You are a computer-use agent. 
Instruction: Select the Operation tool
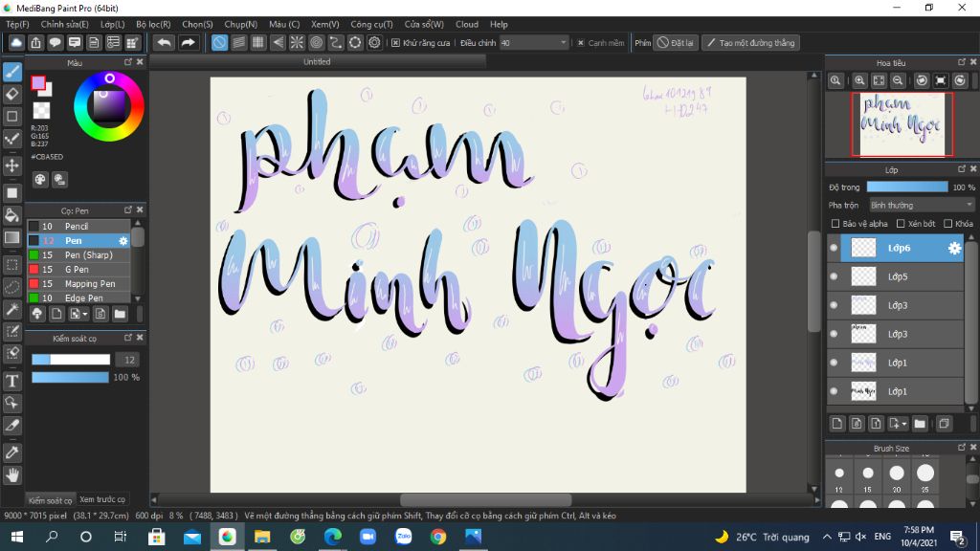11,403
